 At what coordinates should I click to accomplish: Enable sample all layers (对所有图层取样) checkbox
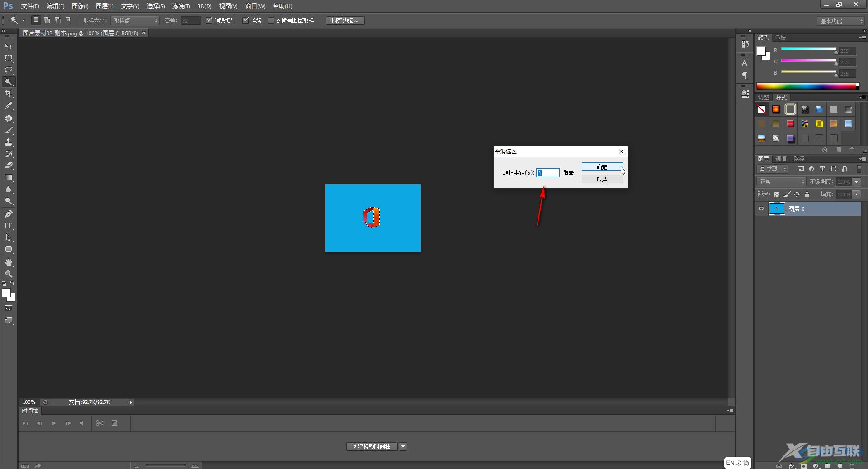point(271,20)
